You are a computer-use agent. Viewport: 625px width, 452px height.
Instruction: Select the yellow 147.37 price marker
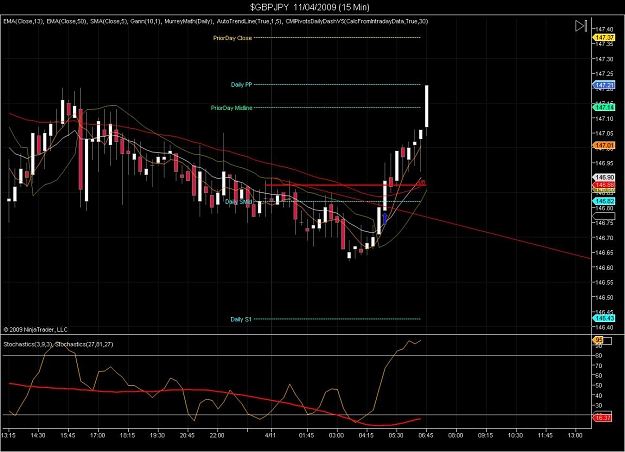click(604, 37)
